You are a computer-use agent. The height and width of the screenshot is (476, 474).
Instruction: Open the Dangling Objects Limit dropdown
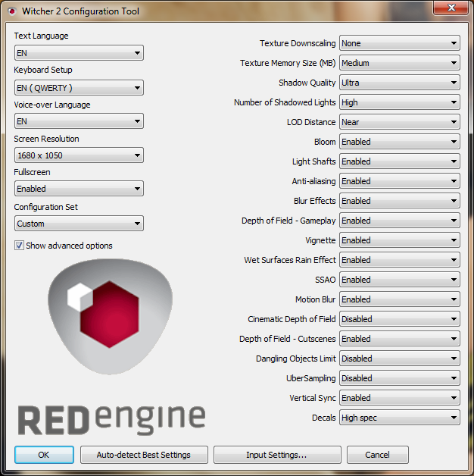point(399,359)
